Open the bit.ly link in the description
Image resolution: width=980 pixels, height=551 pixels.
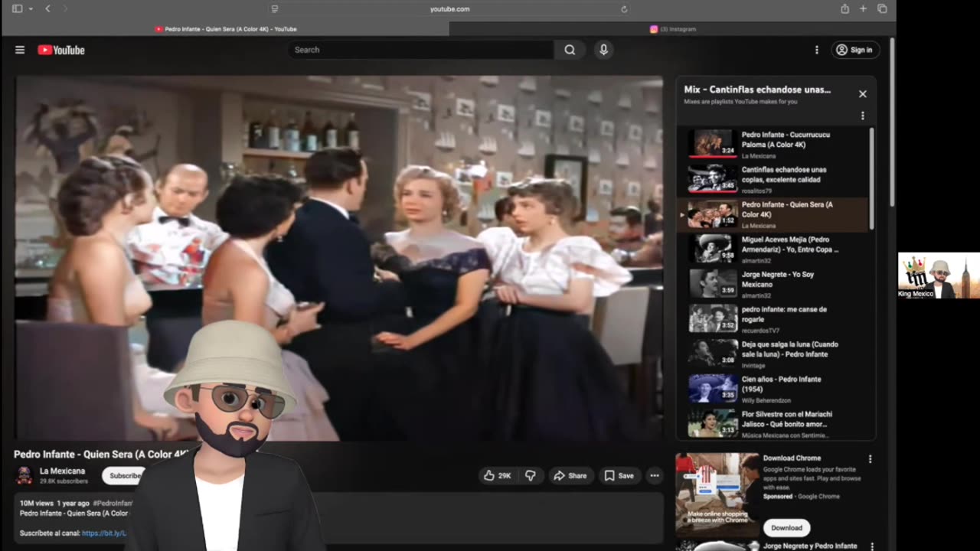pyautogui.click(x=104, y=533)
